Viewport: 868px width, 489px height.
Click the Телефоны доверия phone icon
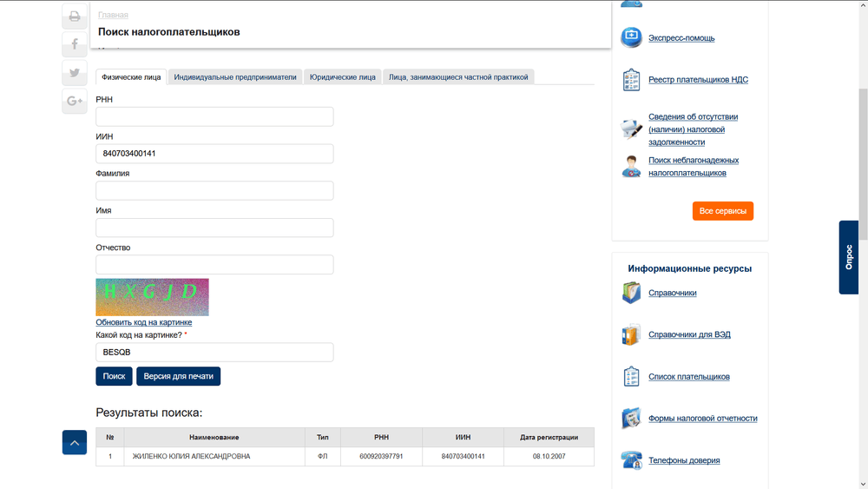pyautogui.click(x=631, y=460)
